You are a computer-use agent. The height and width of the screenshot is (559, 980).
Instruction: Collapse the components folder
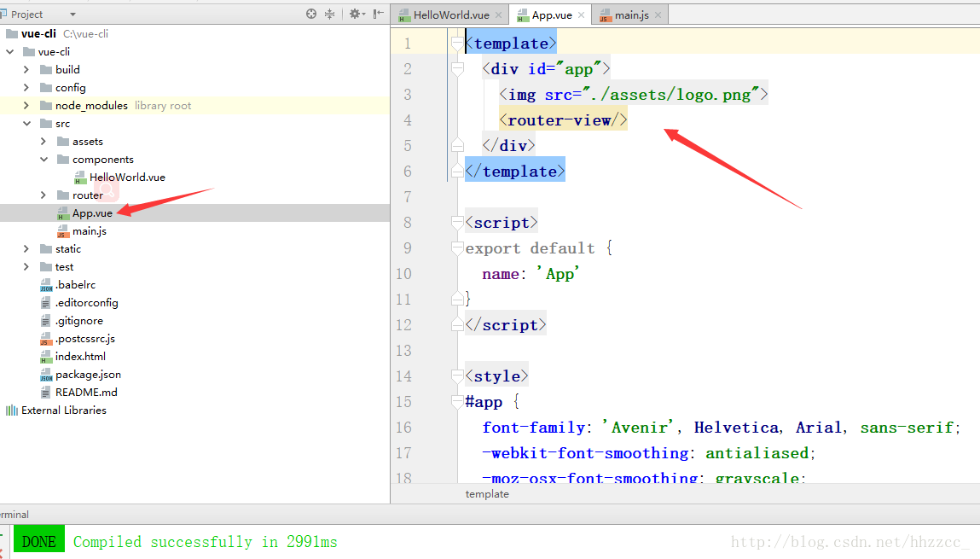(x=43, y=160)
